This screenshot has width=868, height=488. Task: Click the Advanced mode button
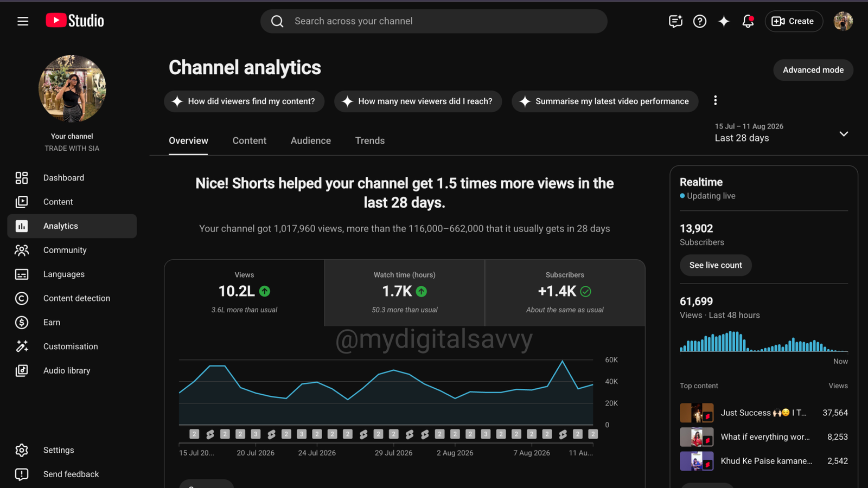(813, 70)
